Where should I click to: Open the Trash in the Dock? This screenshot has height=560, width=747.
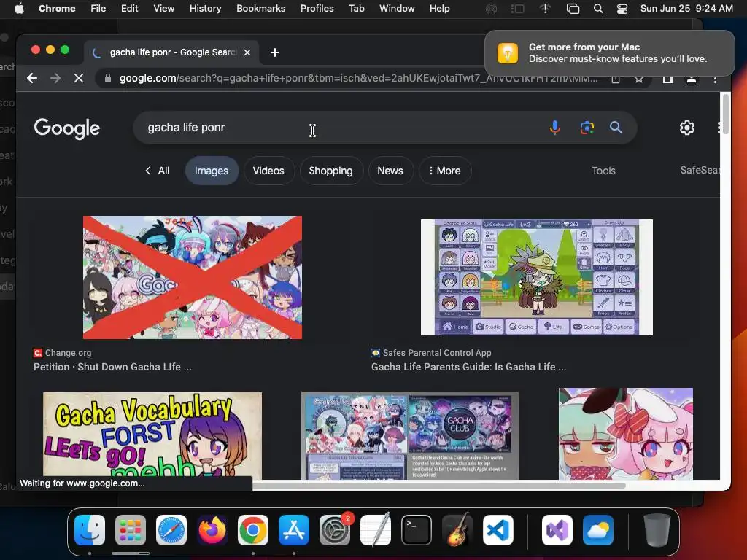click(657, 529)
